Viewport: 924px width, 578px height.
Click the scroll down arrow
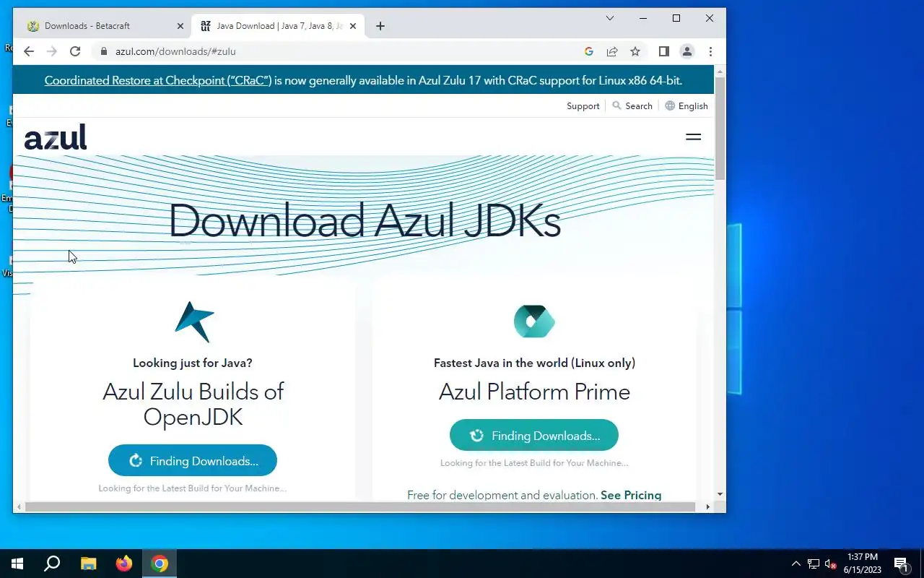720,494
